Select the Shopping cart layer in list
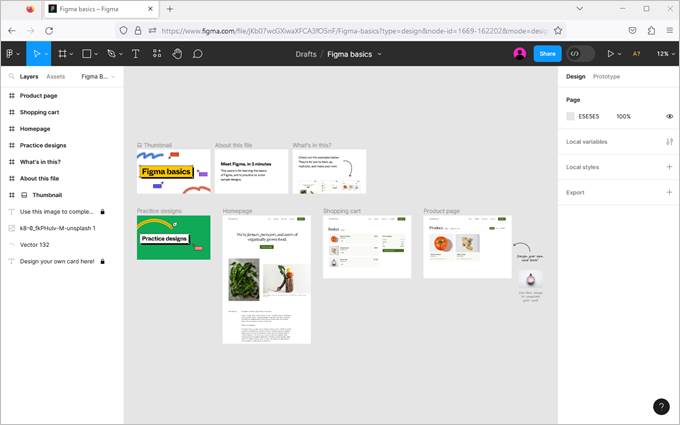This screenshot has height=425, width=680. (x=39, y=112)
